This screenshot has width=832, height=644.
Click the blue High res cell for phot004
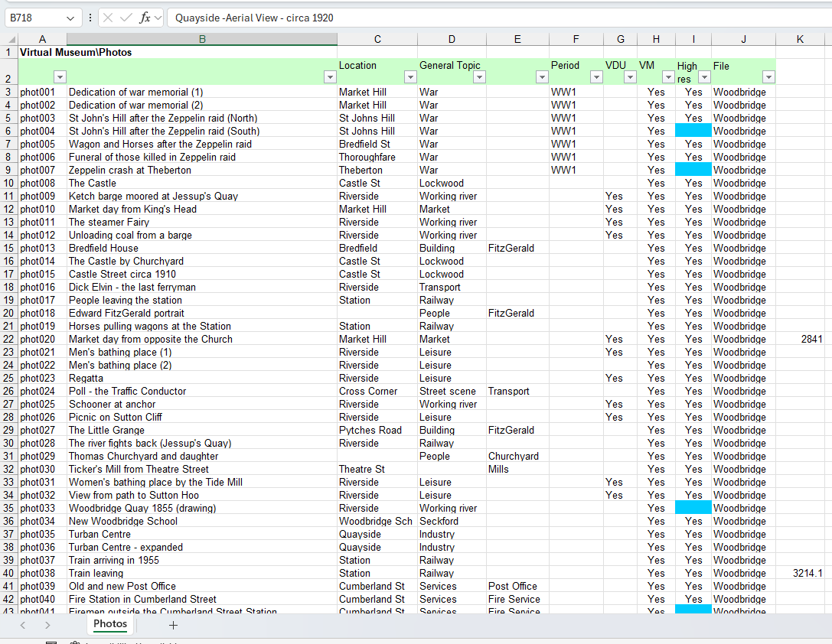[693, 131]
